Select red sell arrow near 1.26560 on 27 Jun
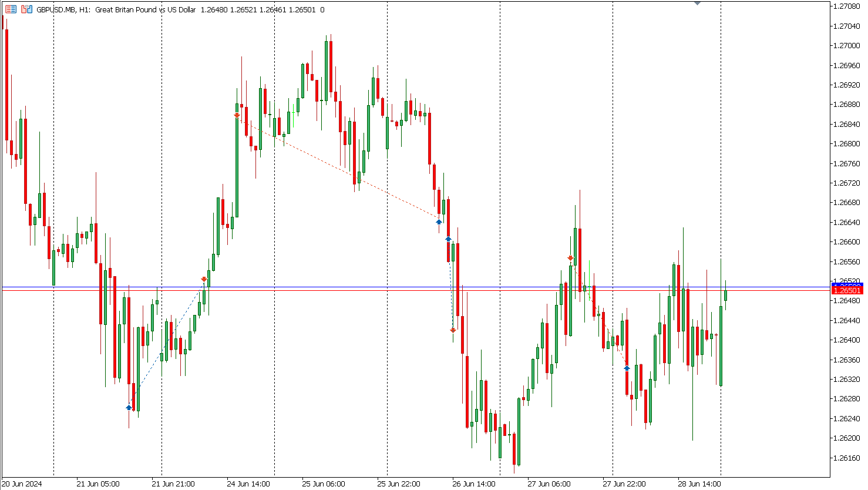The image size is (868, 490). pyautogui.click(x=570, y=258)
